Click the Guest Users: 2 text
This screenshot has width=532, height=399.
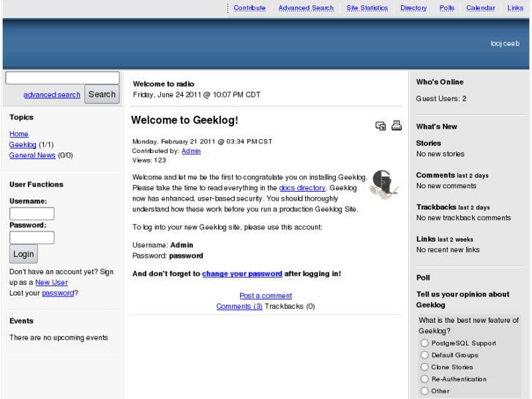(441, 99)
